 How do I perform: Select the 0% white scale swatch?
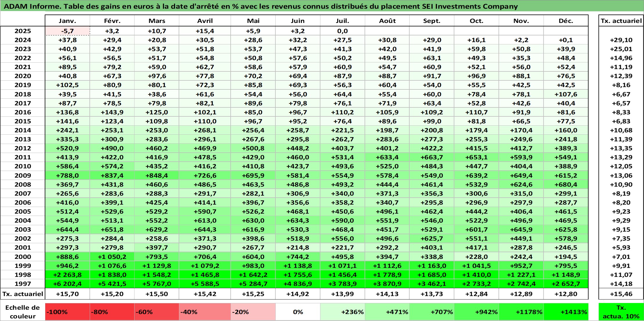coord(298,312)
